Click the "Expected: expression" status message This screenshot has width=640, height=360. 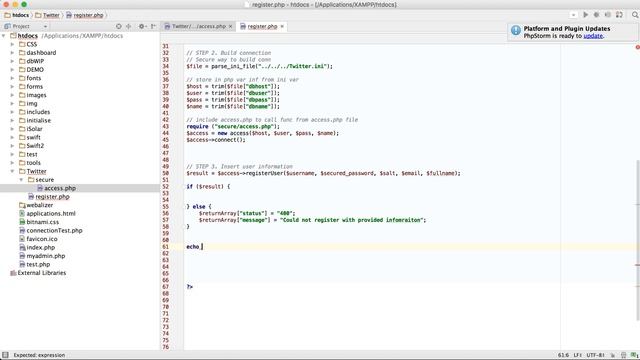pos(39,355)
